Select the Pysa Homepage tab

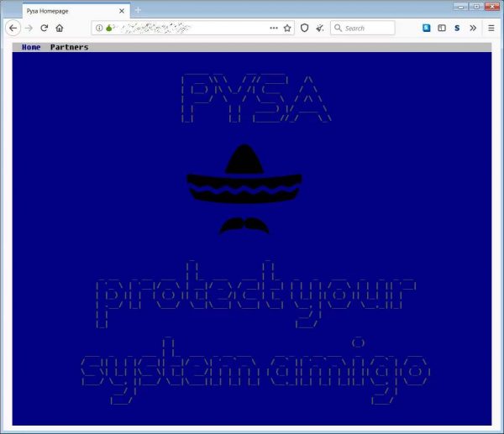point(76,11)
